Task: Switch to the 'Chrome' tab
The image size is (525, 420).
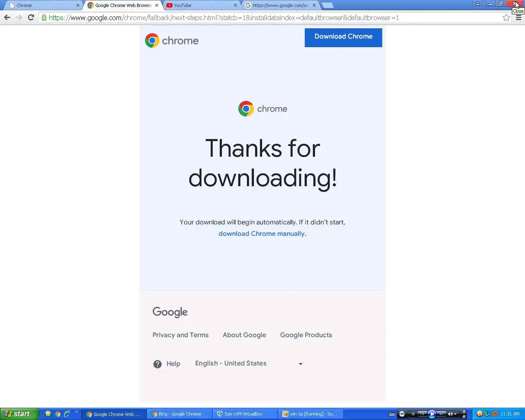Action: pyautogui.click(x=43, y=5)
